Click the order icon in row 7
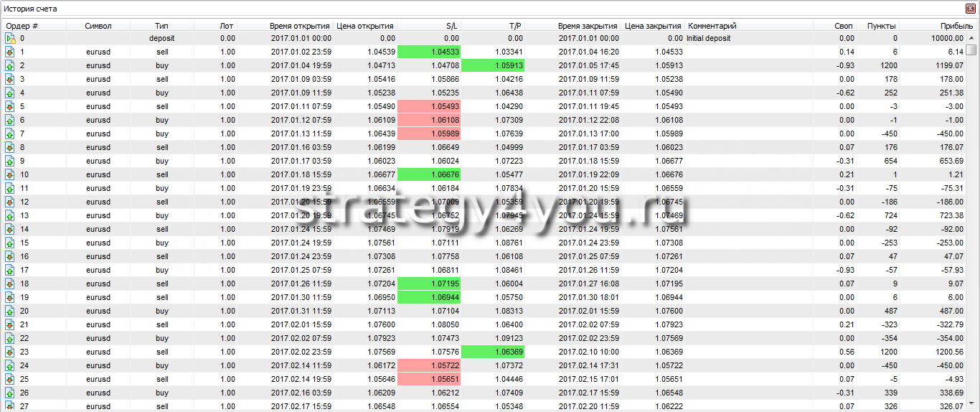Screen dimensions: 980x412 (x=10, y=134)
